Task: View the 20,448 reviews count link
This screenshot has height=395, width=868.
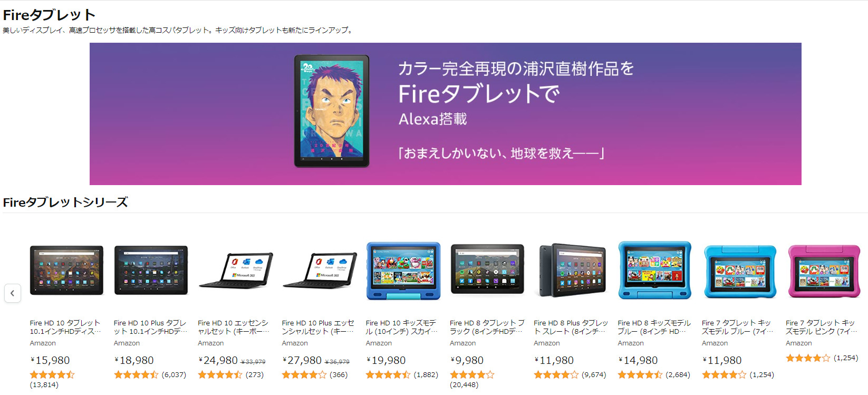Action: 464,385
